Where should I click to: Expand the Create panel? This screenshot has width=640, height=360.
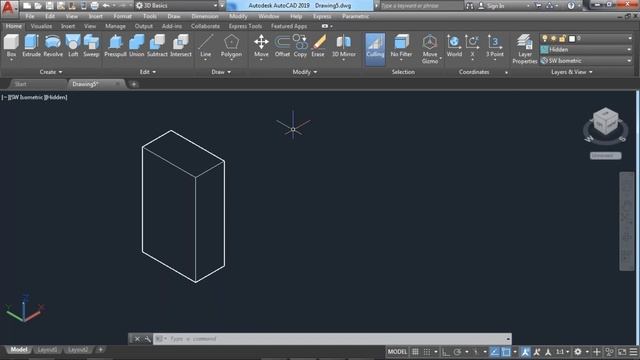click(51, 72)
